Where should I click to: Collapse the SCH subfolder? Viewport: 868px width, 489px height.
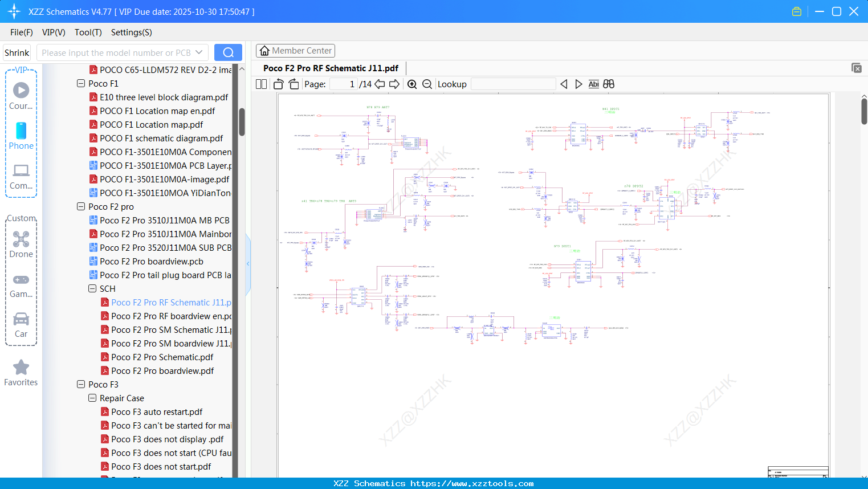click(x=92, y=289)
